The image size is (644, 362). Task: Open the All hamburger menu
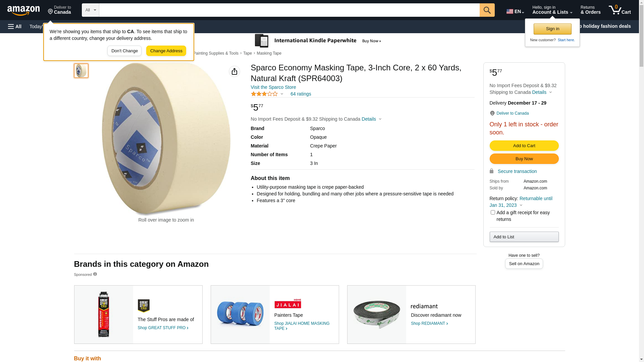[15, 26]
